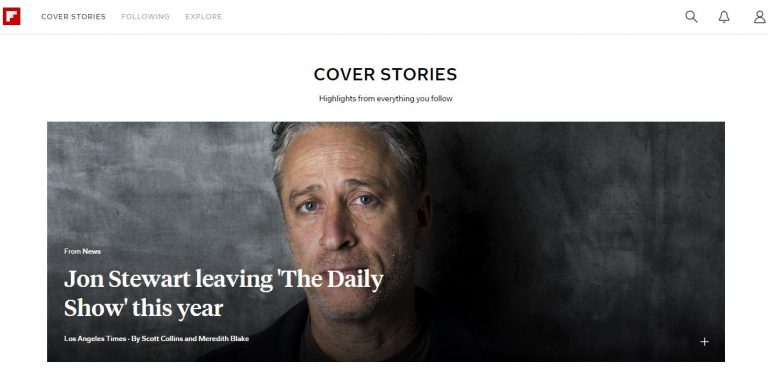This screenshot has height=369, width=768.
Task: Flip the story using the plus icon
Action: click(x=704, y=342)
